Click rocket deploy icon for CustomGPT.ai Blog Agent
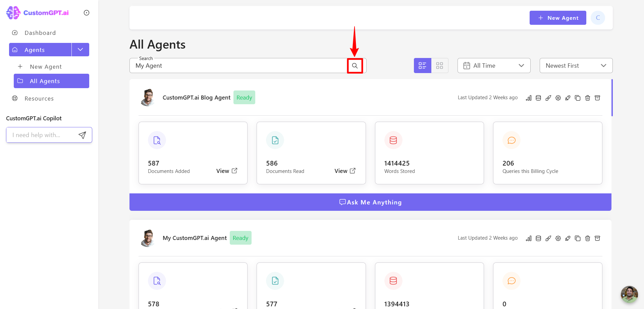This screenshot has height=309, width=644. pyautogui.click(x=568, y=98)
